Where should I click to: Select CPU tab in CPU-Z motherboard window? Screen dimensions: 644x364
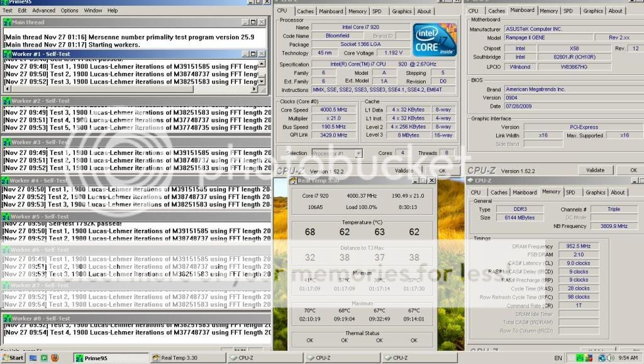pos(474,11)
